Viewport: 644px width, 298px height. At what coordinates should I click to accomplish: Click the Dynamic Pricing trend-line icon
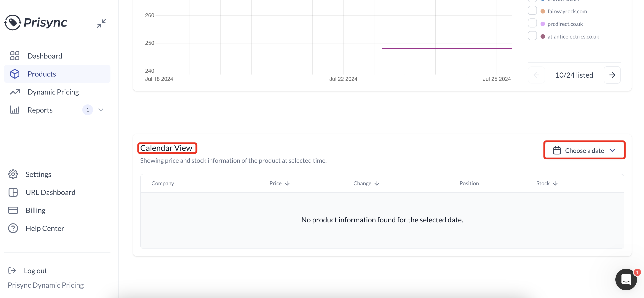[15, 92]
